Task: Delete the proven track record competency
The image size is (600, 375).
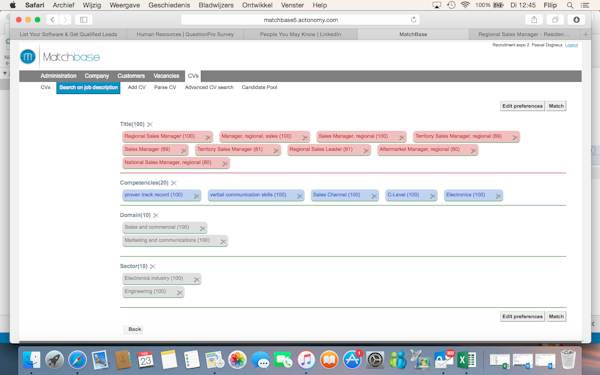Action: click(x=196, y=196)
